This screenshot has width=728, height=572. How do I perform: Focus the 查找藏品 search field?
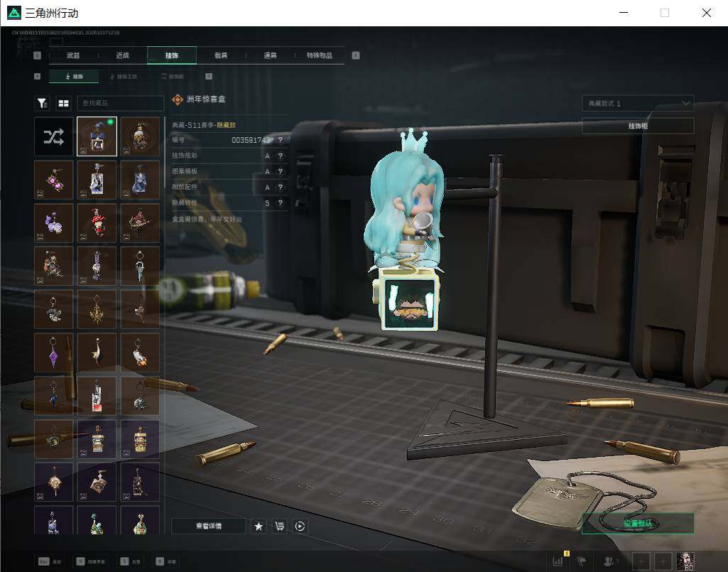click(x=120, y=103)
